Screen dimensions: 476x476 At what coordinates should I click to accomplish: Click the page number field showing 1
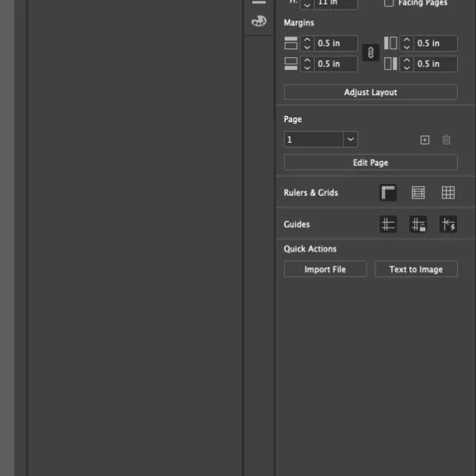pyautogui.click(x=314, y=140)
